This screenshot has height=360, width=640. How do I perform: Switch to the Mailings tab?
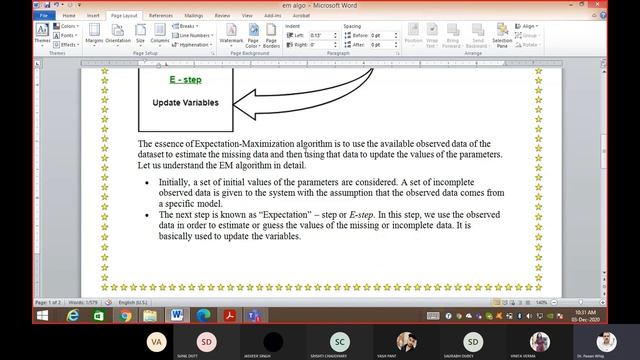[193, 16]
